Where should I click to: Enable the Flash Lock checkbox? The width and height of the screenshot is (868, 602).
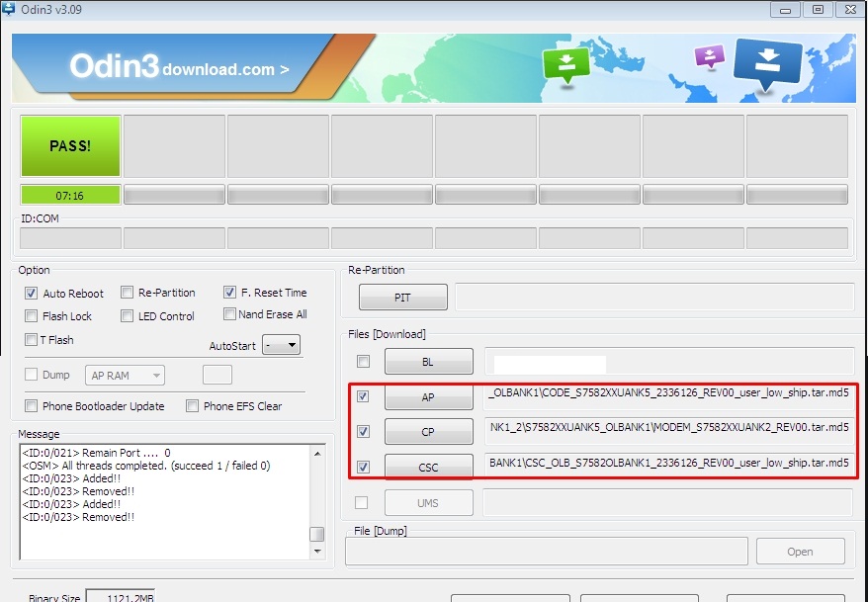(31, 316)
